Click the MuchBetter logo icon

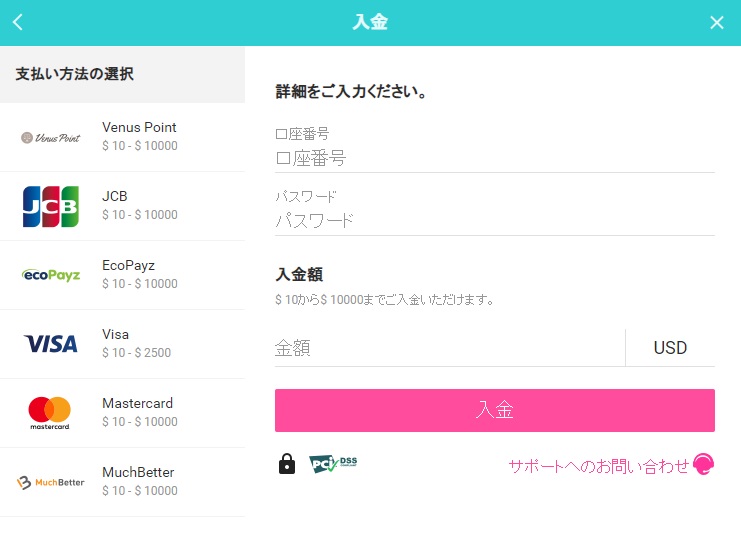click(x=51, y=482)
